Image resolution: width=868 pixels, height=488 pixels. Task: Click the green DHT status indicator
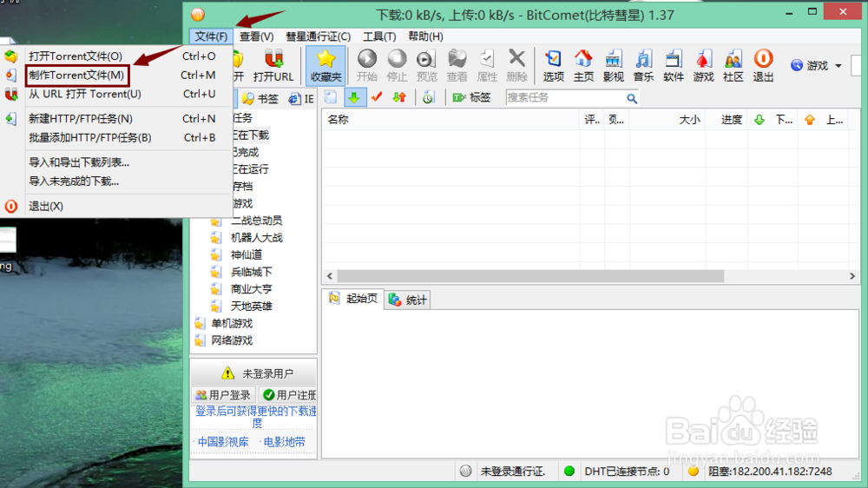click(569, 472)
